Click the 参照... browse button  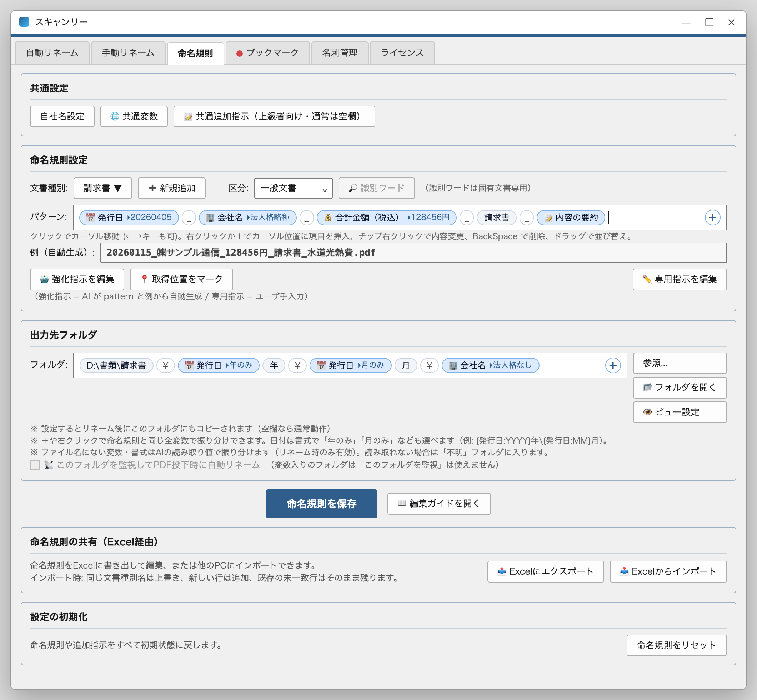[x=680, y=363]
